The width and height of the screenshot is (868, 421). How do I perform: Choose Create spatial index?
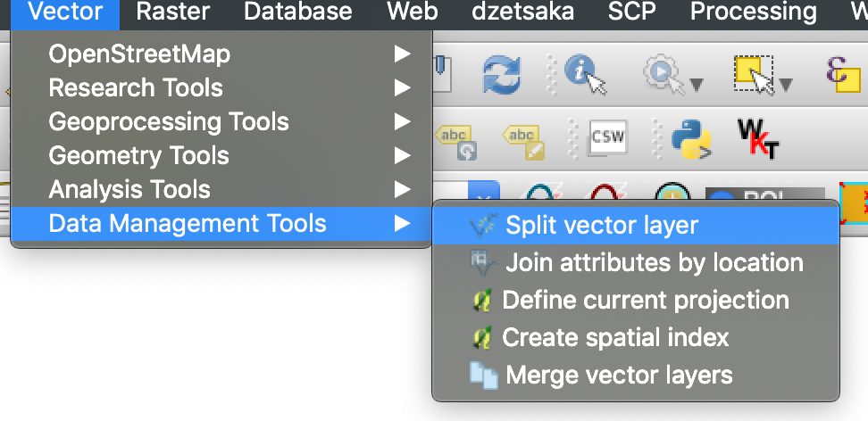636,337
